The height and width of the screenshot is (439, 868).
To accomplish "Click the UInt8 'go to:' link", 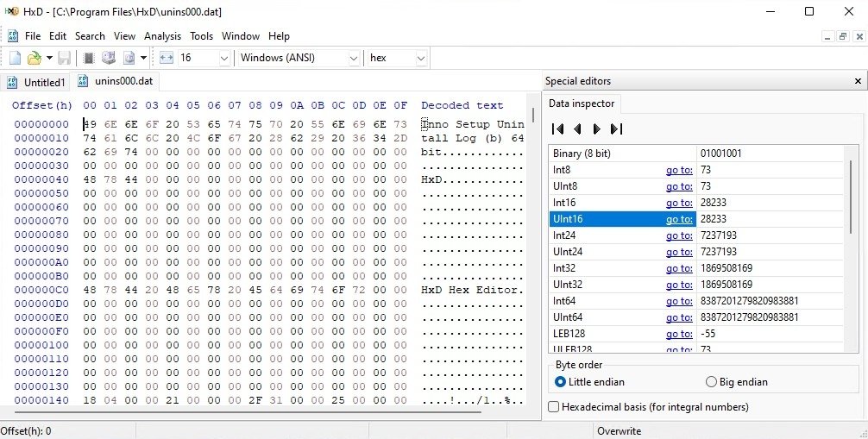I will coord(679,186).
